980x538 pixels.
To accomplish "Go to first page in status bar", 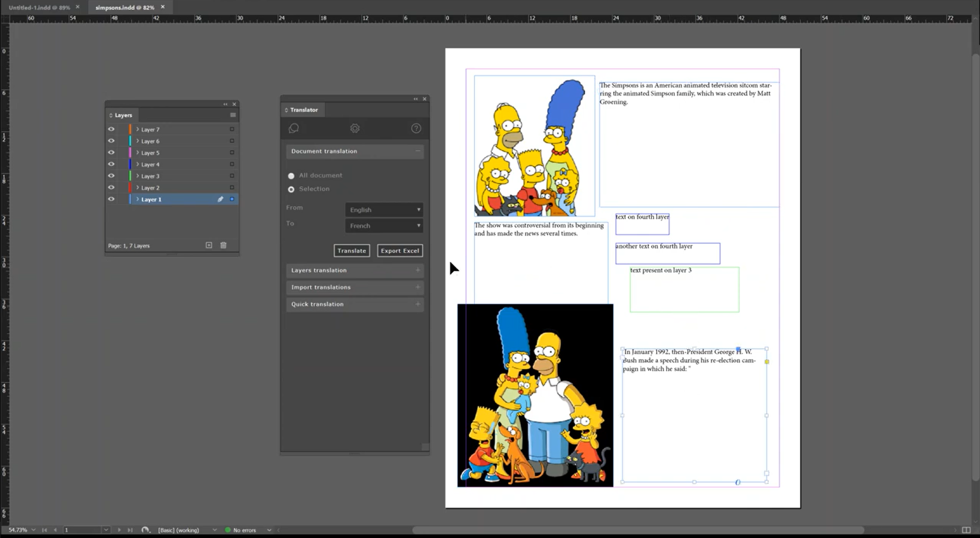I will [x=44, y=530].
